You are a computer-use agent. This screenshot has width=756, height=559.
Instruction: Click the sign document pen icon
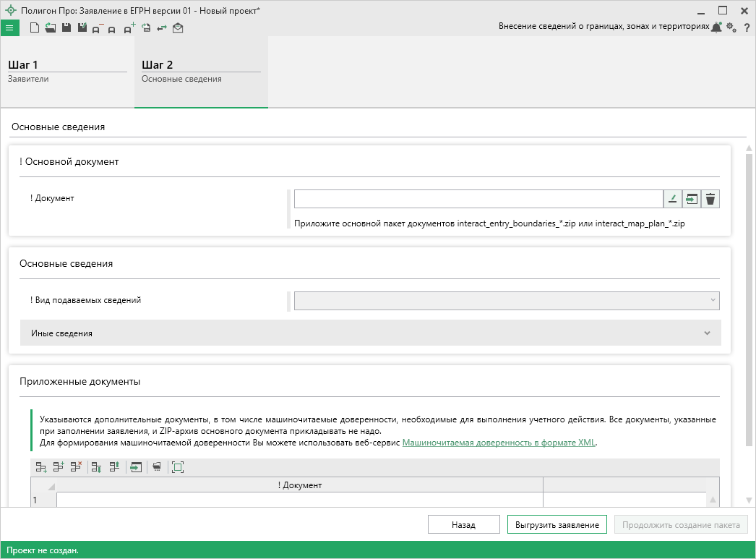tap(673, 199)
